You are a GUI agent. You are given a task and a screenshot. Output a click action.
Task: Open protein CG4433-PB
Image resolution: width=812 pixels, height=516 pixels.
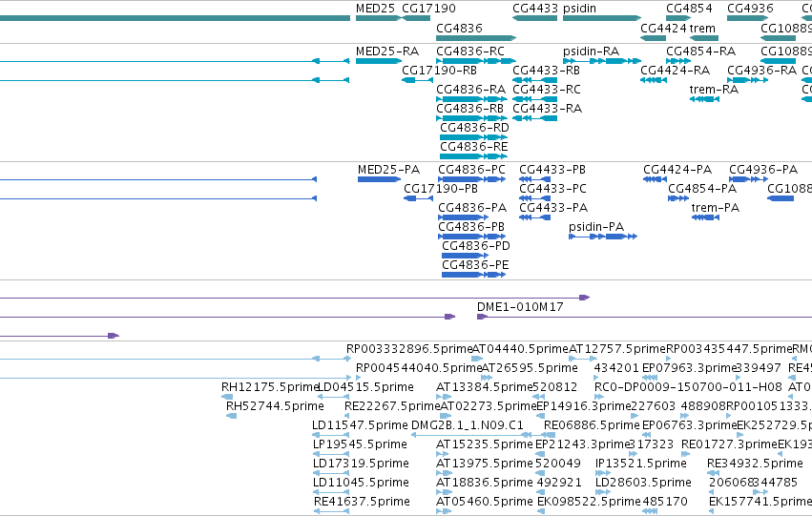point(552,170)
